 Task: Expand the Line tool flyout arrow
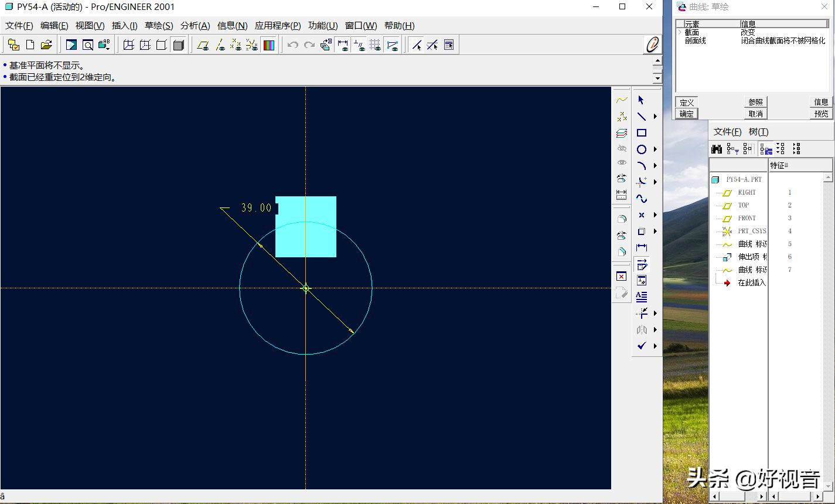click(655, 117)
